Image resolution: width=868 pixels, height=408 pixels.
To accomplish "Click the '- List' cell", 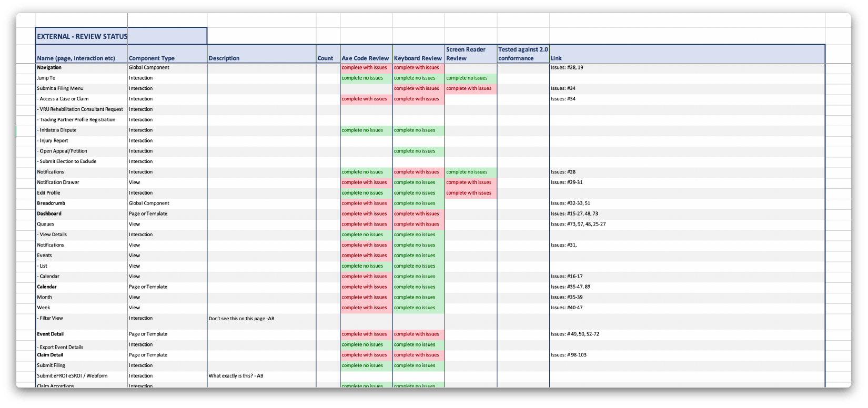I will point(82,266).
